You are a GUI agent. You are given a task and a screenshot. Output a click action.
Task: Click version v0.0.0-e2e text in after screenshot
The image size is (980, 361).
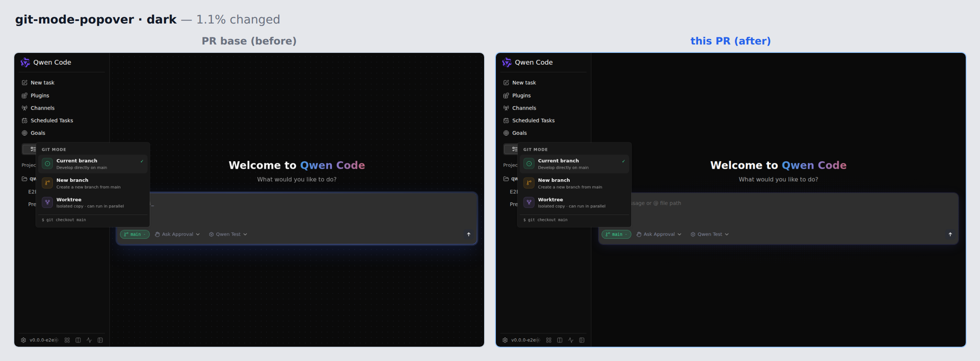(523, 340)
